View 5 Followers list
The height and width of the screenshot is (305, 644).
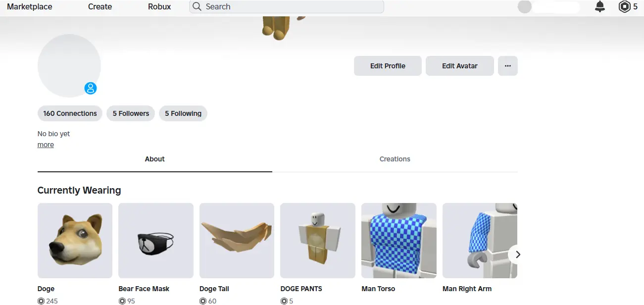131,113
